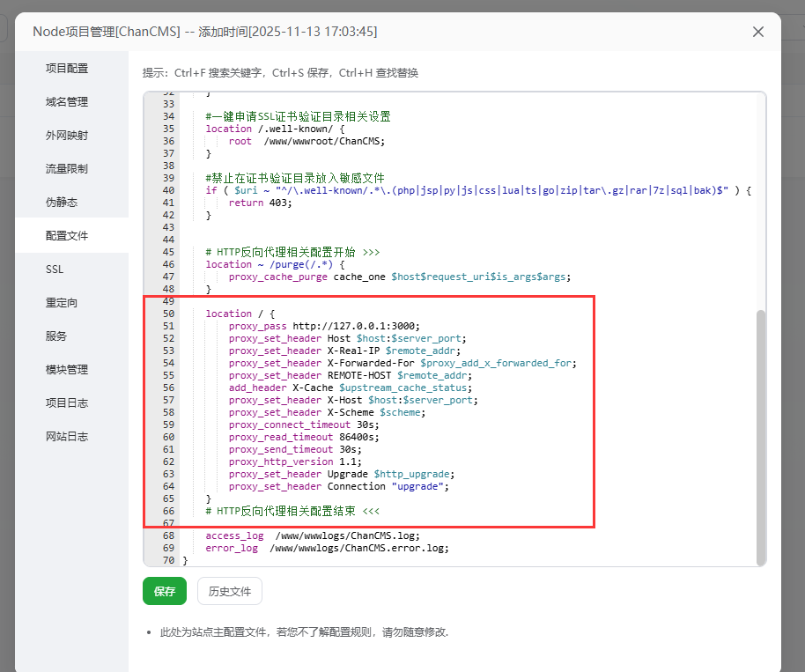Click the green 保存 button
Image resolution: width=805 pixels, height=672 pixels.
tap(165, 591)
